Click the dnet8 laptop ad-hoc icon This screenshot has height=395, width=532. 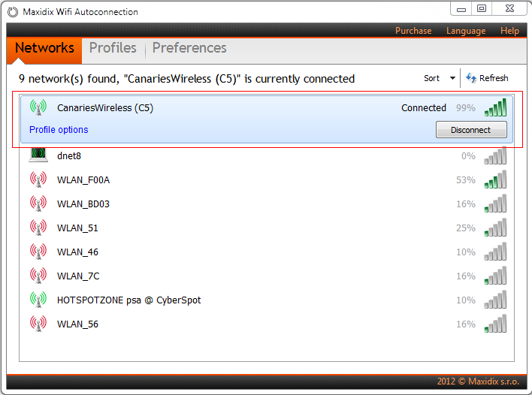click(x=38, y=155)
